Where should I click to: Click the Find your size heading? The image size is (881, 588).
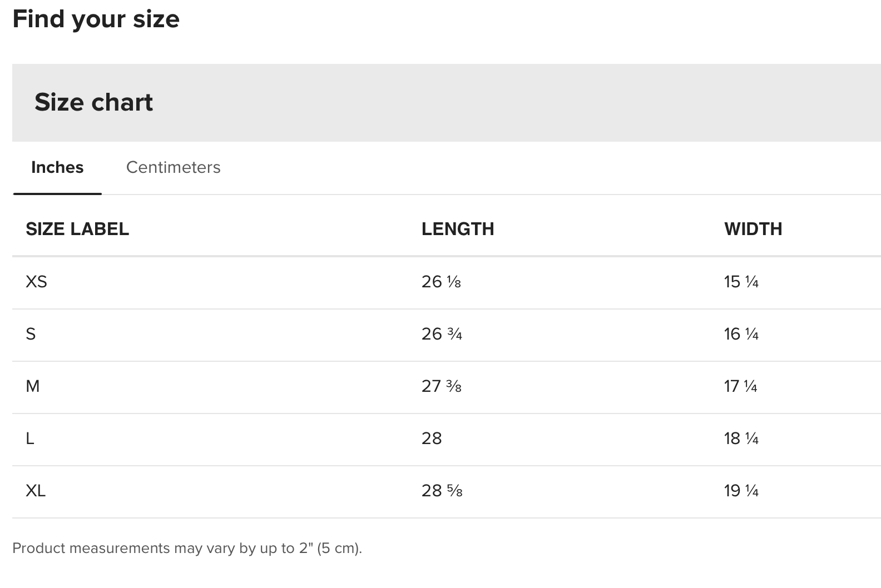pos(96,19)
